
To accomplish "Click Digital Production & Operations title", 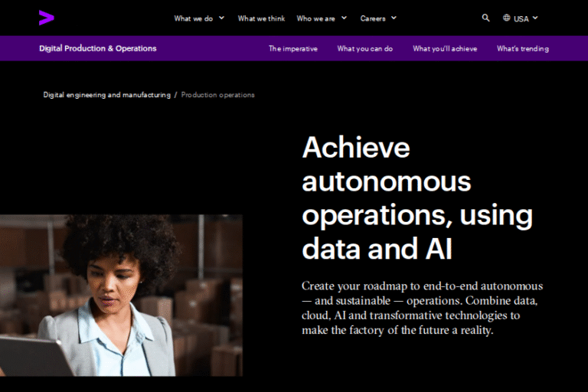I will click(x=98, y=48).
